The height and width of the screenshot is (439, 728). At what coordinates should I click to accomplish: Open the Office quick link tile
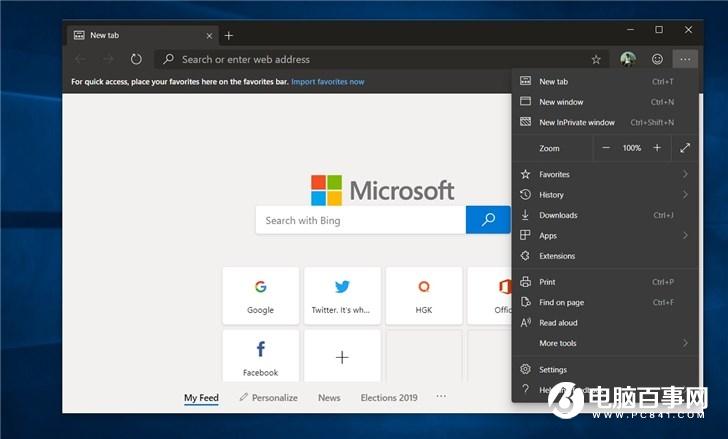pos(490,295)
